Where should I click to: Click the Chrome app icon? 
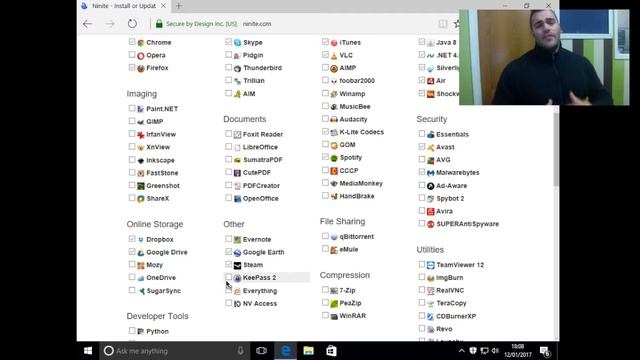pyautogui.click(x=141, y=42)
